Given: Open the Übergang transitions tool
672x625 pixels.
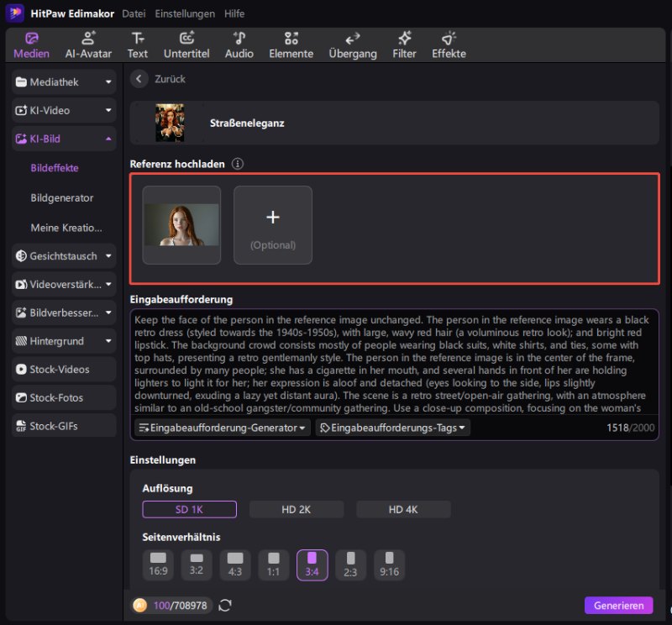Looking at the screenshot, I should coord(353,45).
